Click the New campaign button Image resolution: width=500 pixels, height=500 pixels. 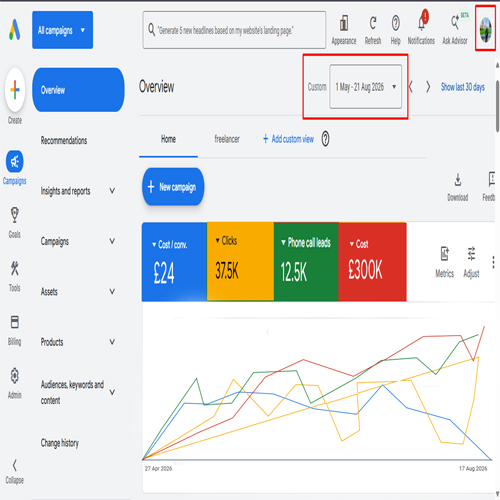pos(173,187)
